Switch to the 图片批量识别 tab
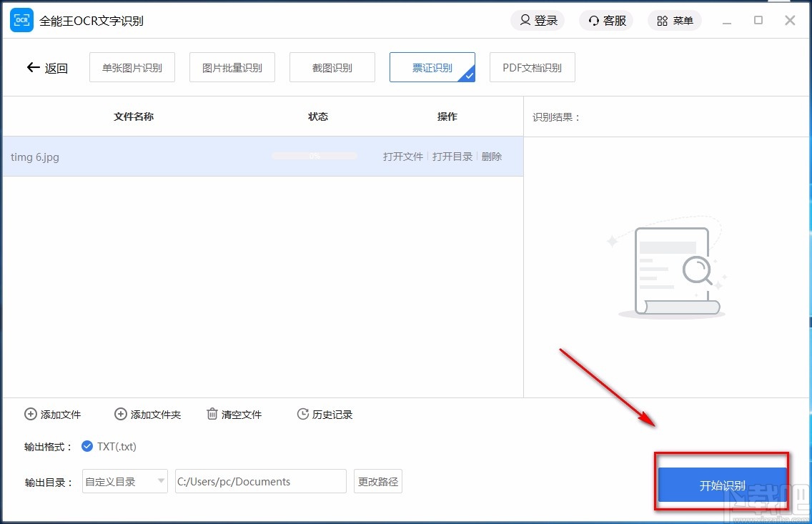The image size is (812, 524). point(232,66)
